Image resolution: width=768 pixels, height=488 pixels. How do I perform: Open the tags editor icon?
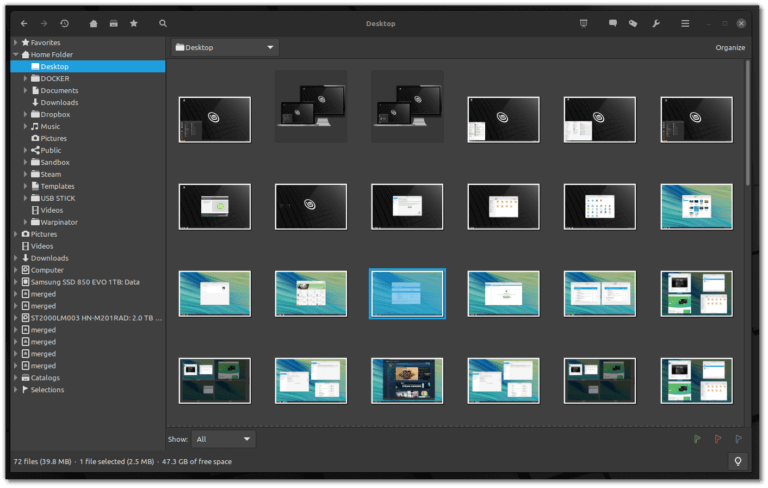(x=633, y=24)
